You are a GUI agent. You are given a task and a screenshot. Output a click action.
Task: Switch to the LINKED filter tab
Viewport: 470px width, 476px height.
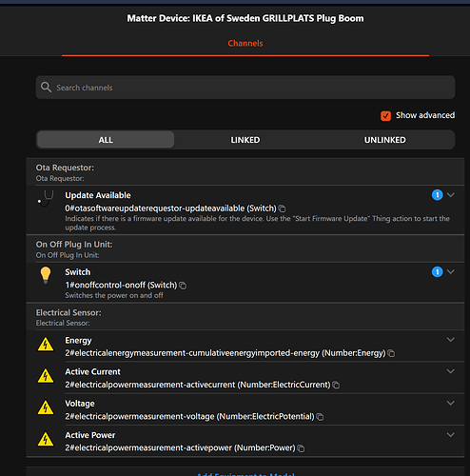point(245,140)
